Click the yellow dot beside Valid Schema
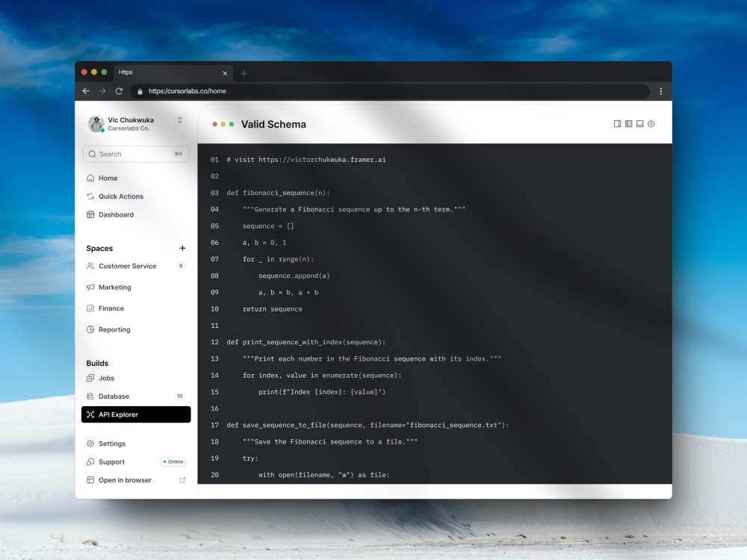Image resolution: width=747 pixels, height=560 pixels. (x=223, y=124)
